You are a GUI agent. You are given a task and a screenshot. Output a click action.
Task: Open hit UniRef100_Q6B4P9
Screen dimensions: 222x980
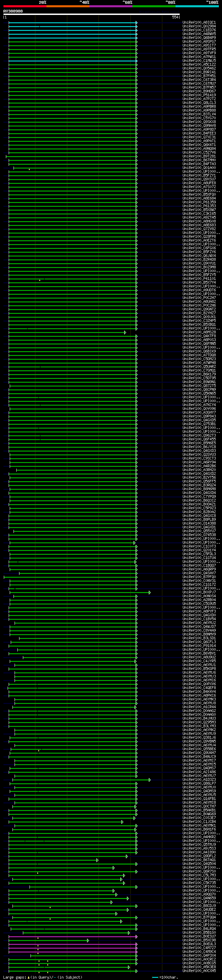pyautogui.click(x=199, y=38)
